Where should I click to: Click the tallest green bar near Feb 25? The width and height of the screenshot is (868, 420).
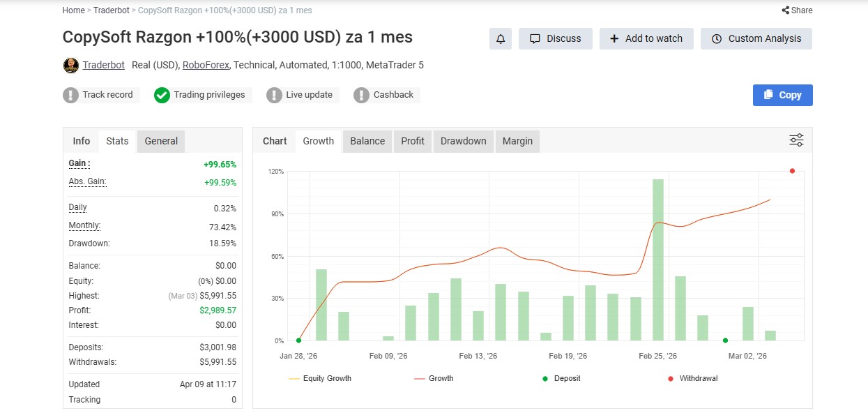[658, 260]
